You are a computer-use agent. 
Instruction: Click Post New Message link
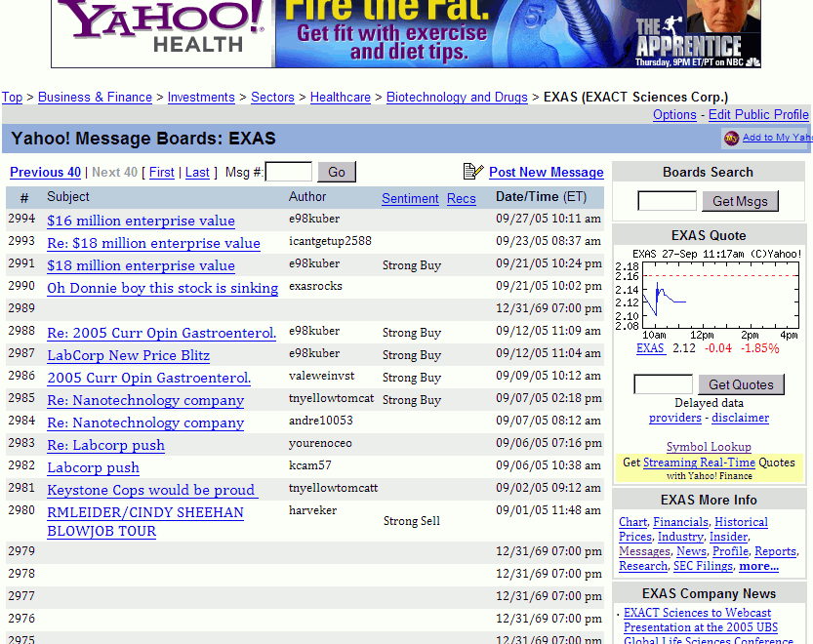[546, 172]
